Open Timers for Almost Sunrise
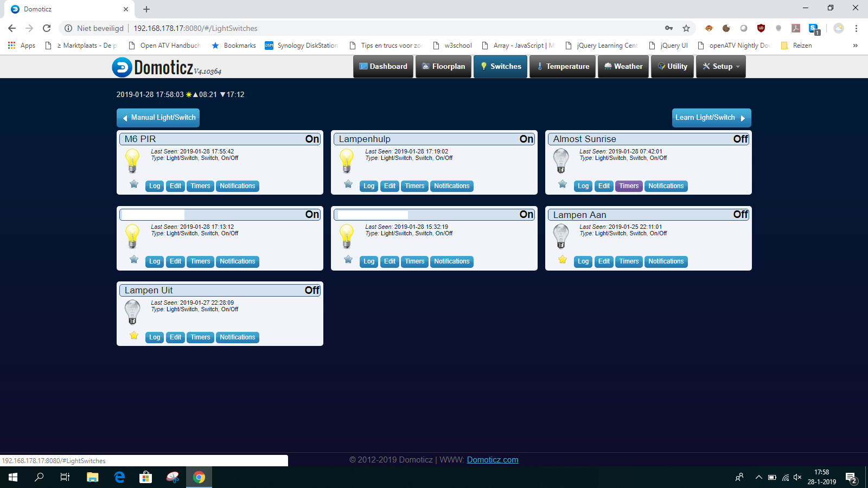This screenshot has height=488, width=868. click(x=629, y=186)
